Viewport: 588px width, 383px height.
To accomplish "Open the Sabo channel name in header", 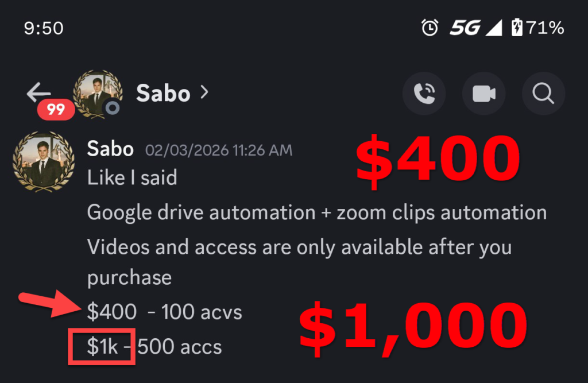I will click(163, 93).
